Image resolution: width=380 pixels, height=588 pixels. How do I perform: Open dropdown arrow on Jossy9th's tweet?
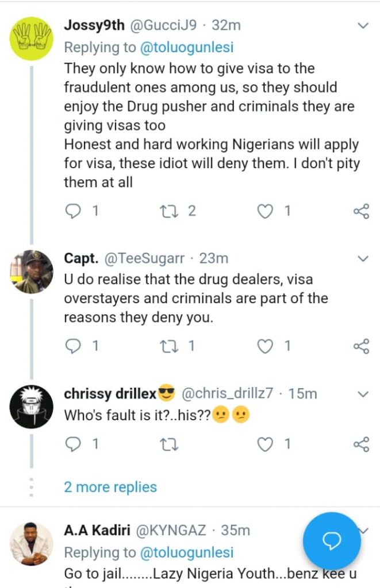tap(363, 26)
